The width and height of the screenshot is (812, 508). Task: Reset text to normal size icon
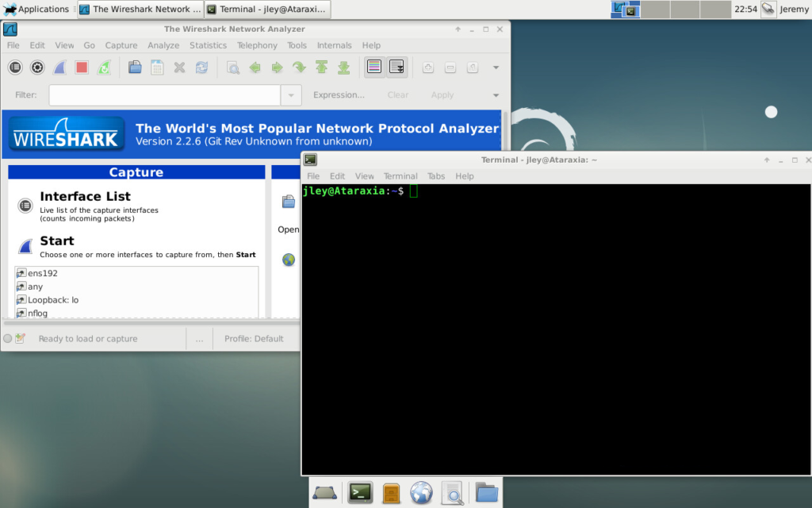pyautogui.click(x=473, y=67)
